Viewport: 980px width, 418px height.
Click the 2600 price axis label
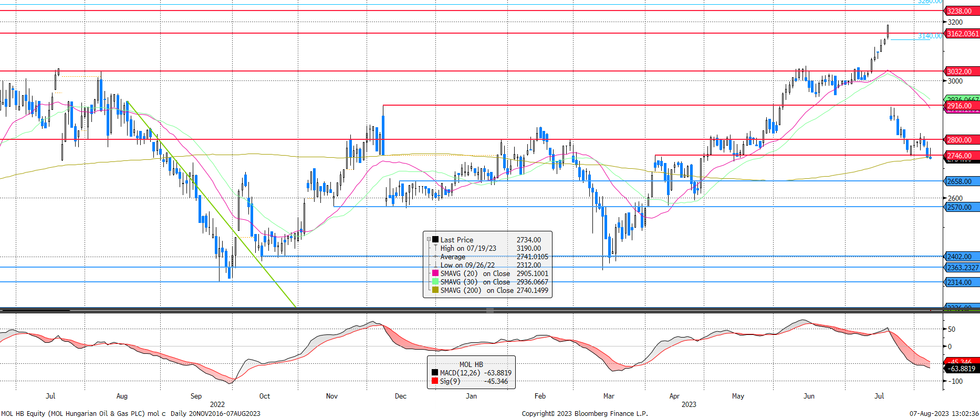click(955, 198)
